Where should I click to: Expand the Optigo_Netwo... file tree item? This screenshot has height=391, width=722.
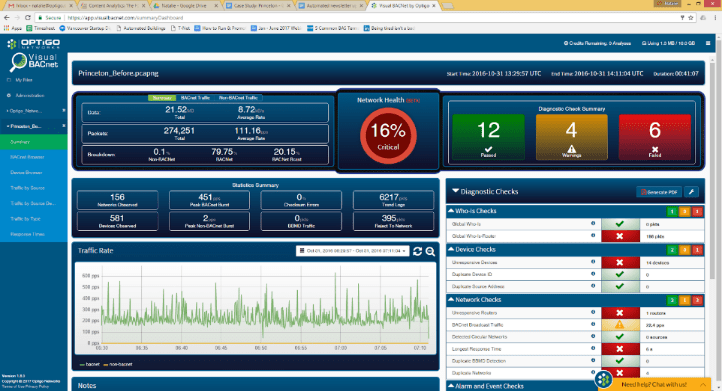tap(7, 111)
